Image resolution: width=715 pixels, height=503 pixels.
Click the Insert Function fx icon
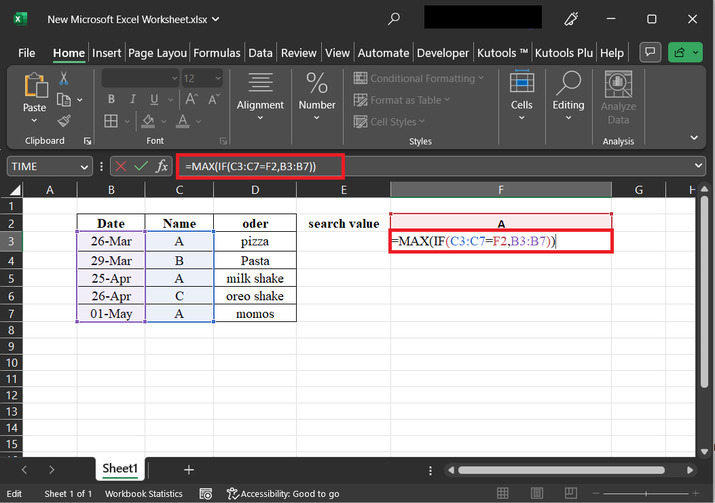[162, 166]
